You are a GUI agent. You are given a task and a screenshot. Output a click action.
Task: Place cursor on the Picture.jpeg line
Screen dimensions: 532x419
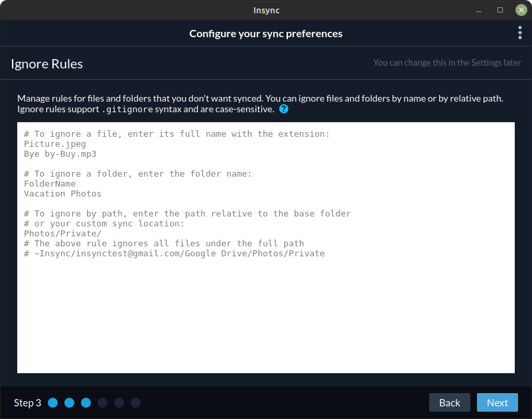pos(55,144)
